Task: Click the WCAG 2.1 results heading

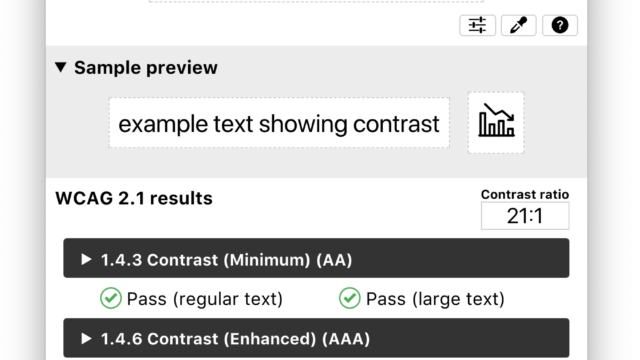Action: tap(134, 198)
